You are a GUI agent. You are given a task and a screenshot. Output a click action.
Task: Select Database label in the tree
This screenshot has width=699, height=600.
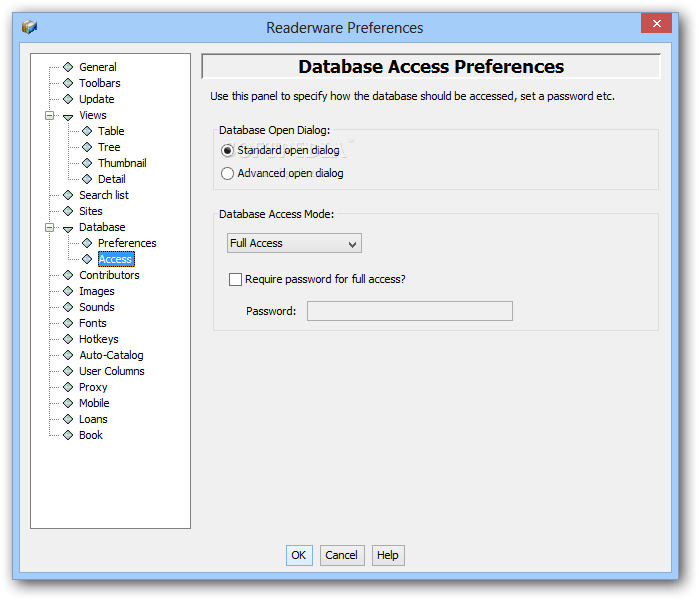[102, 227]
